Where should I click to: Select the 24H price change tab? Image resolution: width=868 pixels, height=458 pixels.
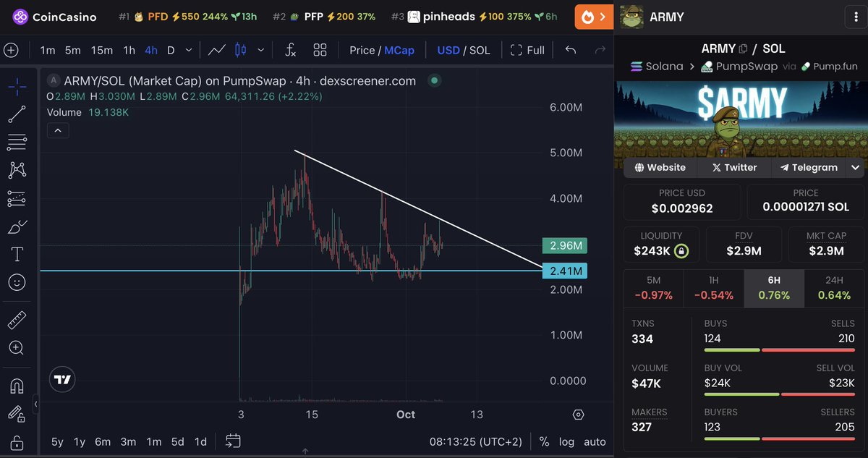(834, 288)
